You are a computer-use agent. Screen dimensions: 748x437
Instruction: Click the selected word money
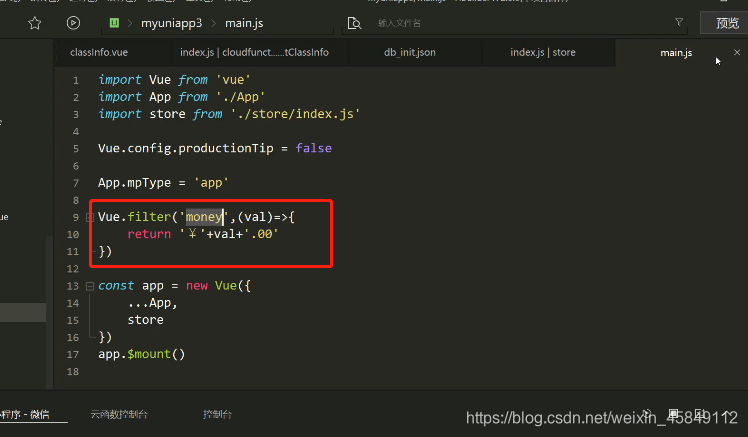click(x=204, y=217)
